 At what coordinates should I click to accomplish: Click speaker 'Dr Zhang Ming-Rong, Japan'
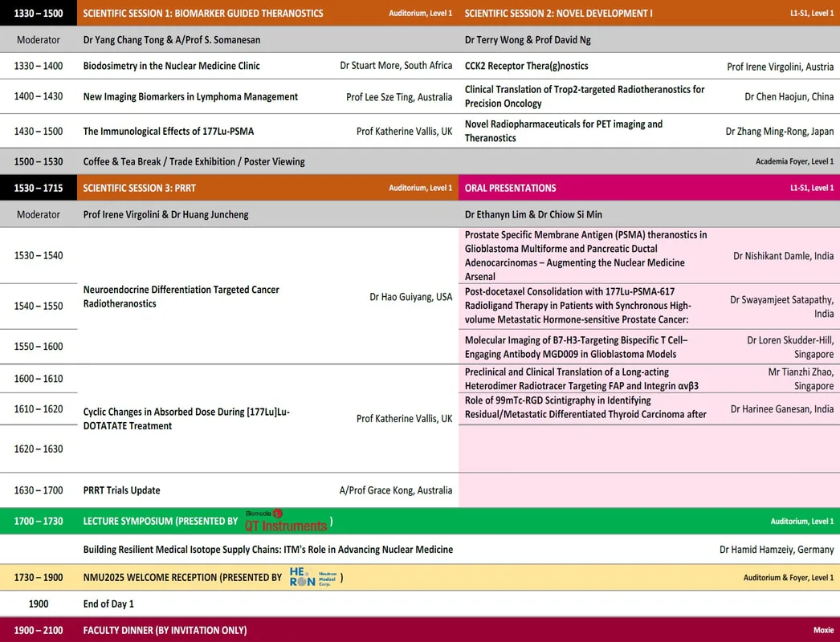[x=780, y=131]
